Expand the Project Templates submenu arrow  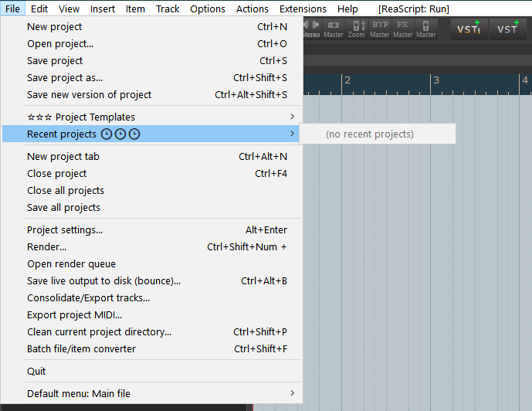pos(292,117)
